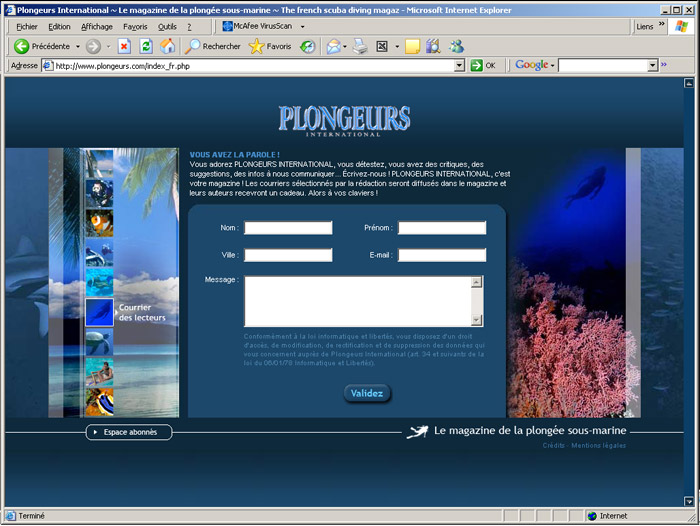Expand the Mail icon dropdown arrow
The width and height of the screenshot is (700, 526).
pyautogui.click(x=345, y=46)
